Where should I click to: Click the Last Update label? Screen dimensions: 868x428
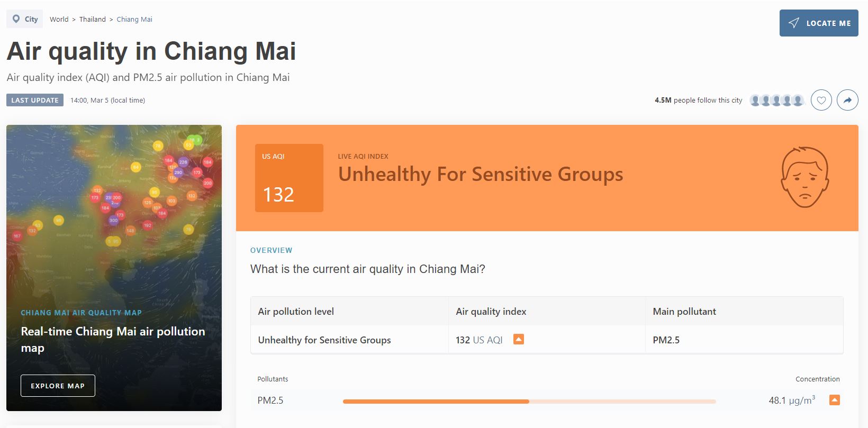[35, 100]
